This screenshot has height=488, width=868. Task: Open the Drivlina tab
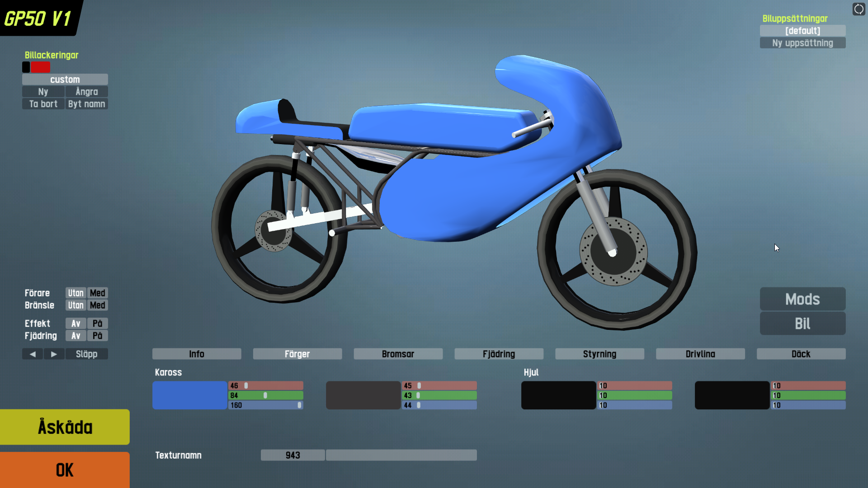[x=700, y=354]
